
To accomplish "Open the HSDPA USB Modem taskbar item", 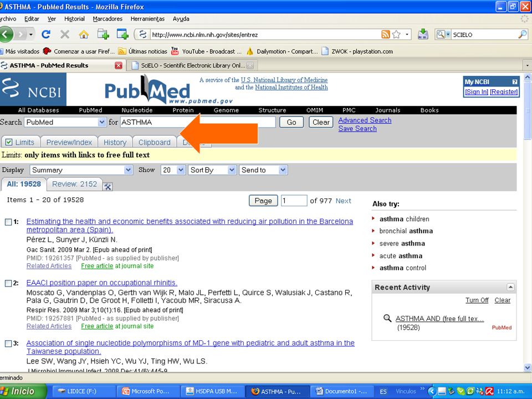I will [212, 391].
